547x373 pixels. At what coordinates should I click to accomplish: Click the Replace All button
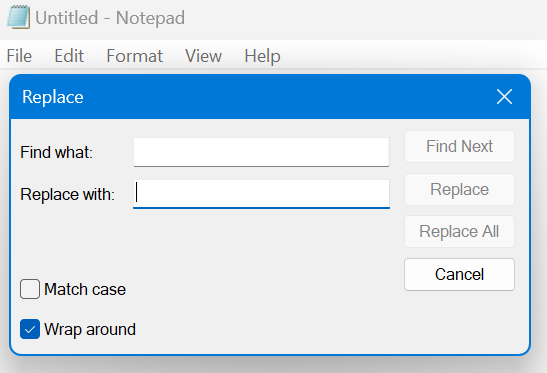[x=459, y=232]
